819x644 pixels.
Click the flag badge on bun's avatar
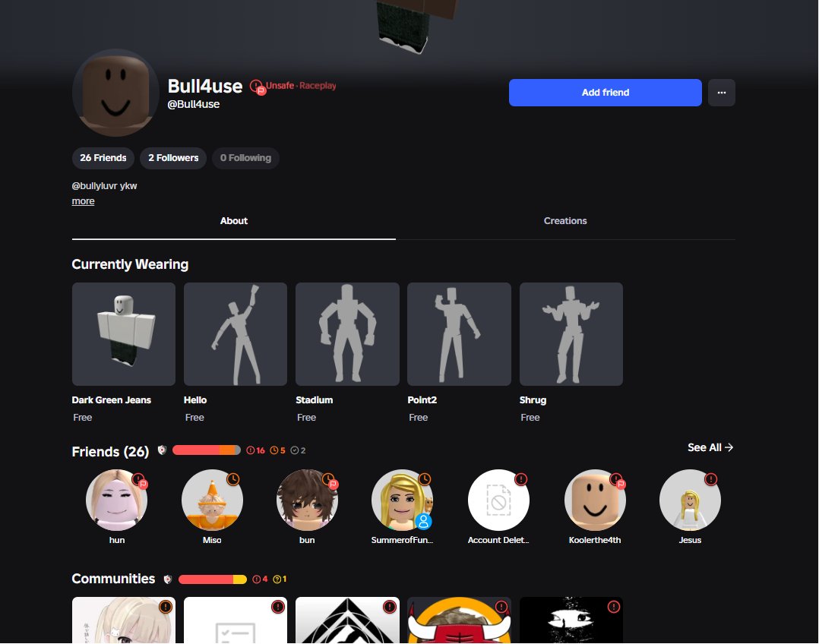click(333, 485)
